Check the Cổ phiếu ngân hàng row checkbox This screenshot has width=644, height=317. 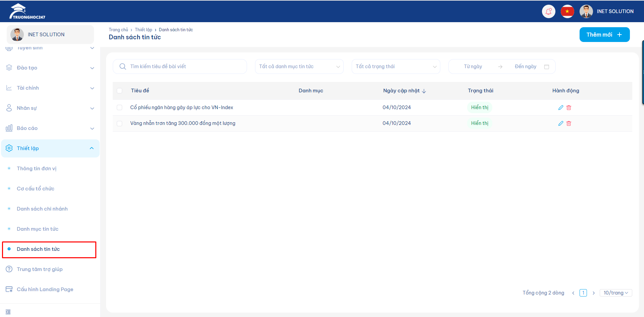click(x=119, y=107)
